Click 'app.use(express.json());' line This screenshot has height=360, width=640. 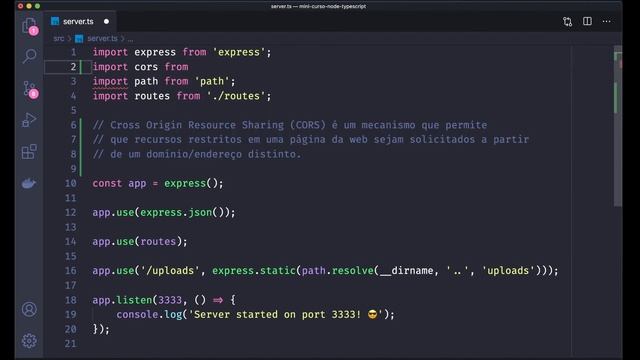point(164,213)
